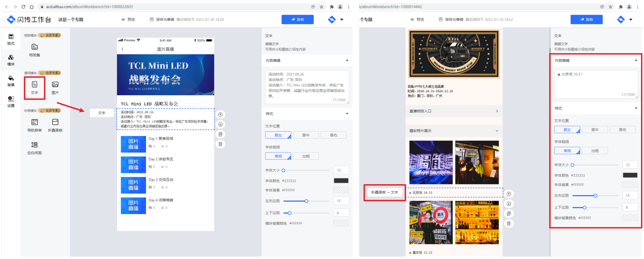Click 保存为草稿 save draft in left window

pyautogui.click(x=162, y=20)
